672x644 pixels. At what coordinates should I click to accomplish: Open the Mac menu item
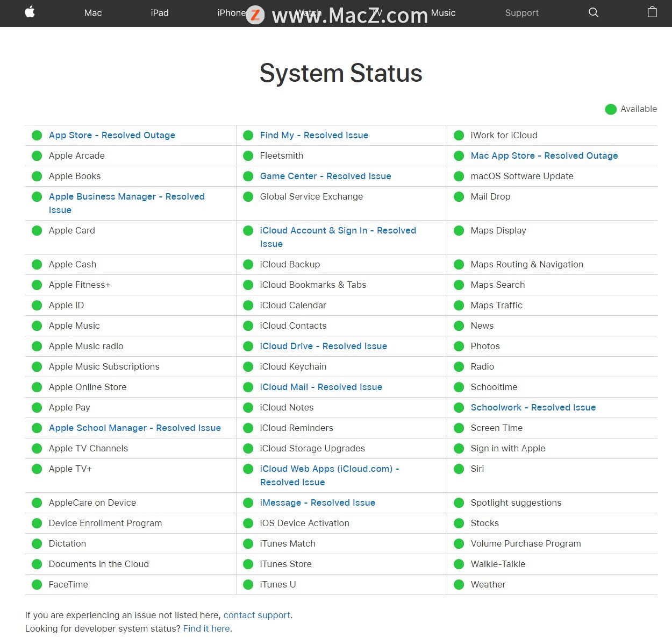[93, 13]
